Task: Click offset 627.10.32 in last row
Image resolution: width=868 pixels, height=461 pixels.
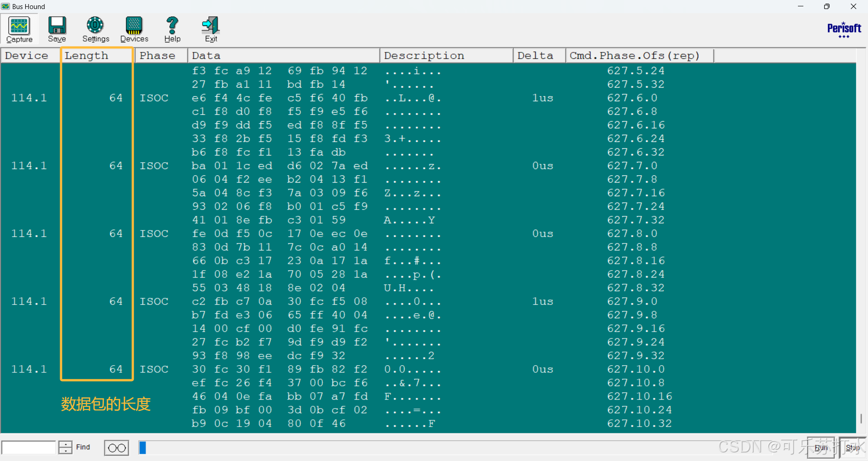Action: (639, 423)
